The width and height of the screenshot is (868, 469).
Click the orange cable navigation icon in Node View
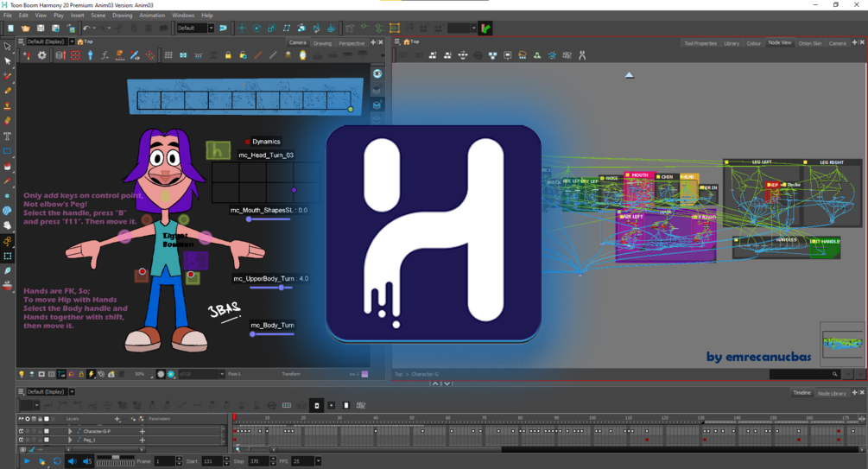[522, 55]
